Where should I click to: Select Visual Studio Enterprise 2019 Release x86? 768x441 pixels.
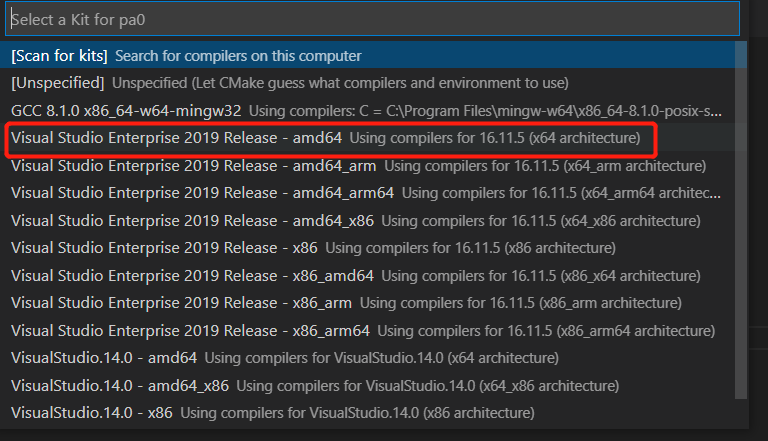coord(373,248)
